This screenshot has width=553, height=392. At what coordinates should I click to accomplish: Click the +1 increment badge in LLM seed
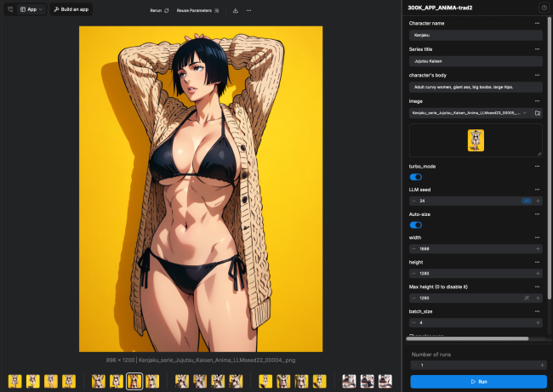click(x=527, y=201)
